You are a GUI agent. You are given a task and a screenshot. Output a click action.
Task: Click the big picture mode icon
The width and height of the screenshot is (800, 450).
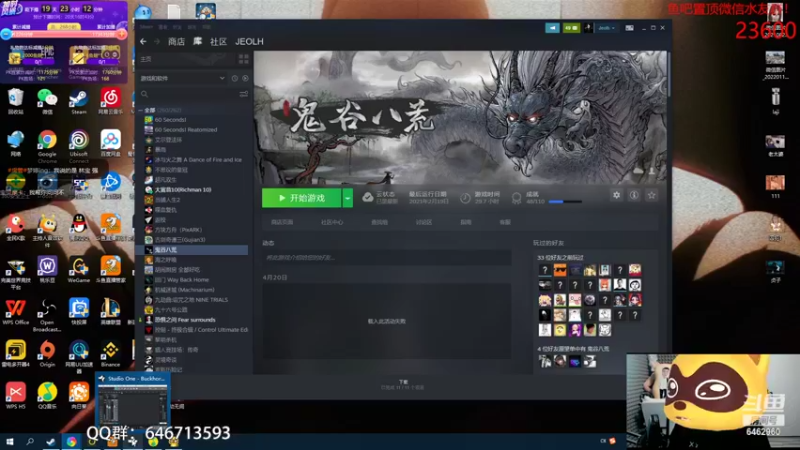[630, 28]
